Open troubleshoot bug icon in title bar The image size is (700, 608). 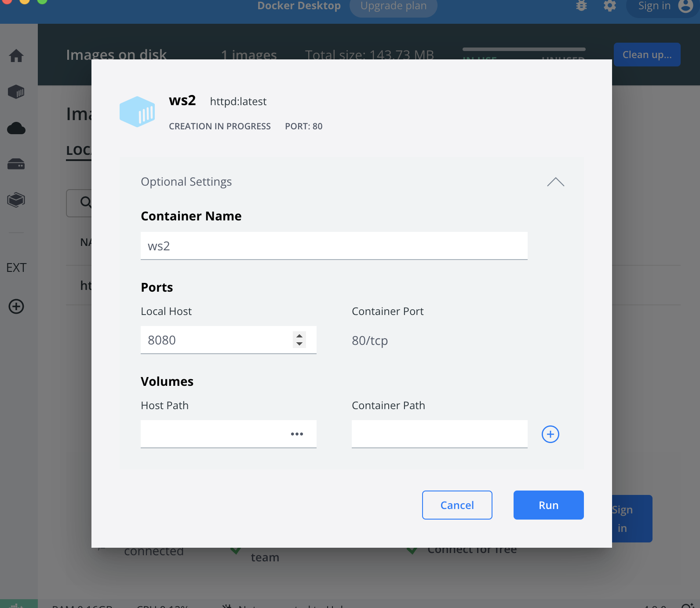(x=582, y=6)
